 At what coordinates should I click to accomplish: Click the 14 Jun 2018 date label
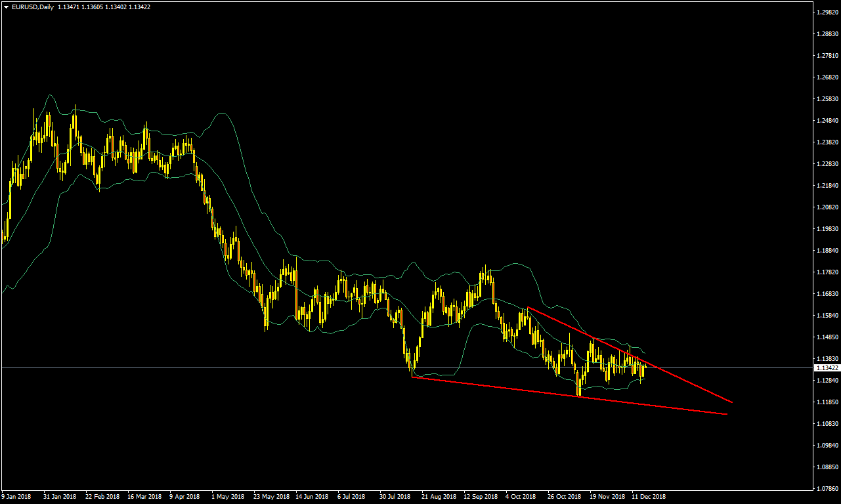(312, 497)
